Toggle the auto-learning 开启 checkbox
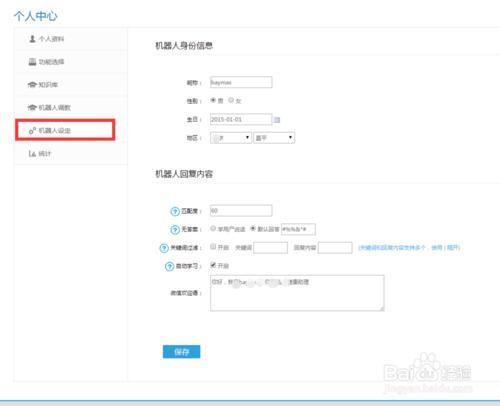 click(x=213, y=265)
